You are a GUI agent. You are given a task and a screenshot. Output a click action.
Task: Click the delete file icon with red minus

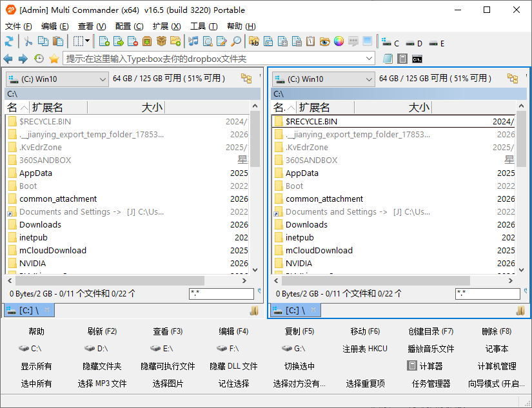tap(133, 41)
